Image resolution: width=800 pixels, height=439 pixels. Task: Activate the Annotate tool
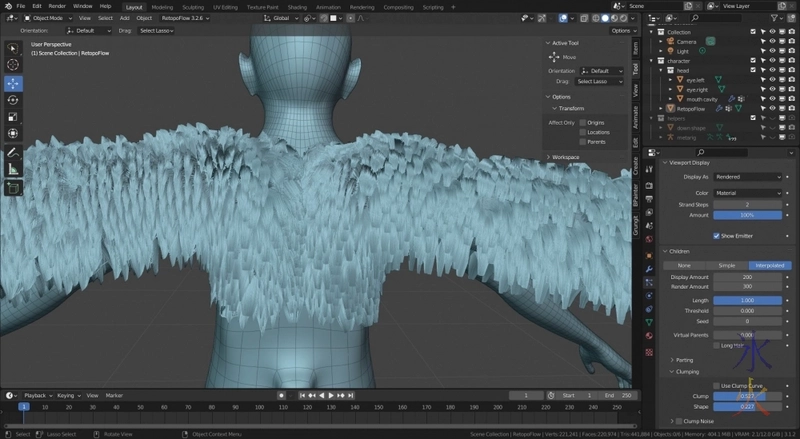tap(13, 153)
